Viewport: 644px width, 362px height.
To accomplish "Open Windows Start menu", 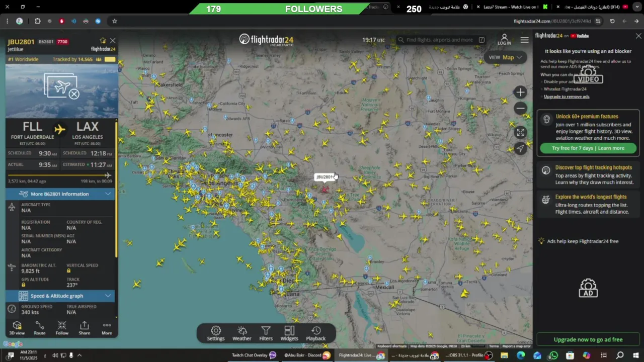I will pos(636,355).
